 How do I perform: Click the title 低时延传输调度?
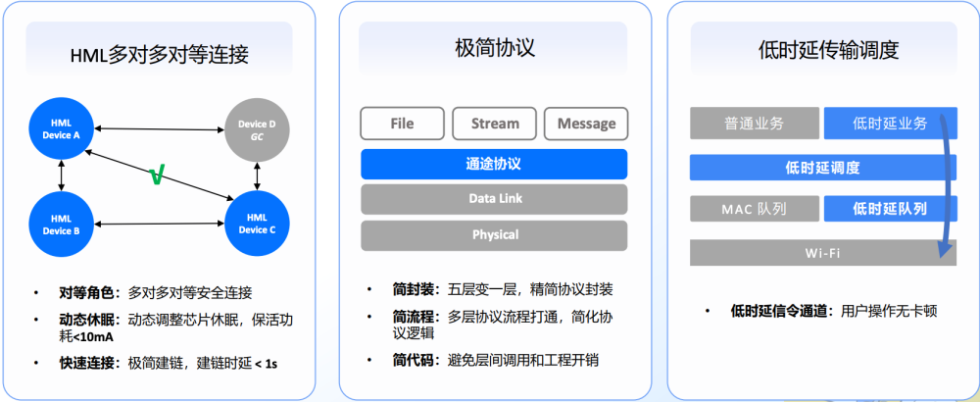tap(828, 49)
